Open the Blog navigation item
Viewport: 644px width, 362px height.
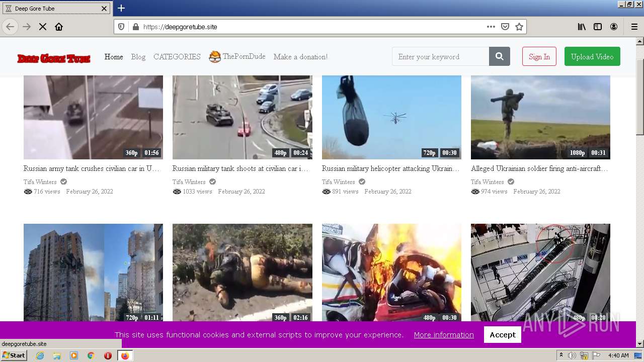click(138, 57)
